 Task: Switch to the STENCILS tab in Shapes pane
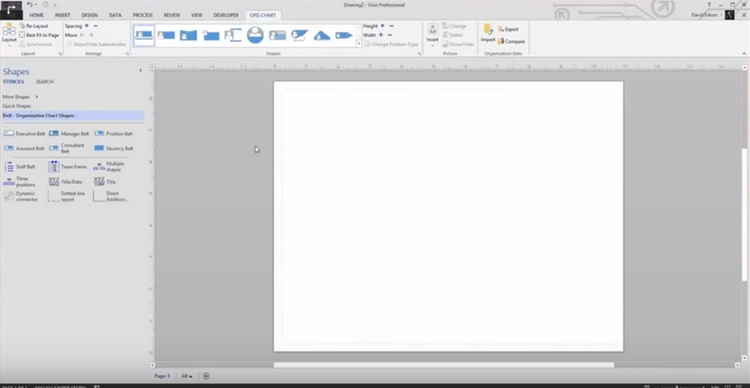pyautogui.click(x=13, y=82)
